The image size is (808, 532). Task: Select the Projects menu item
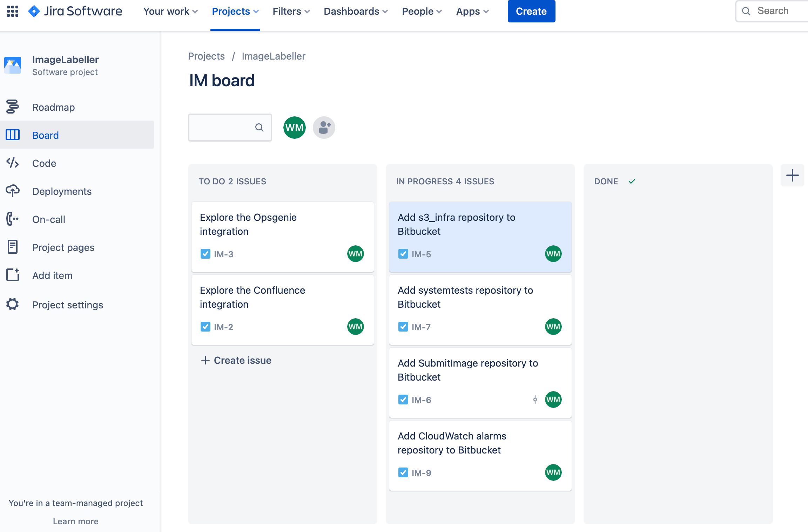(x=235, y=11)
